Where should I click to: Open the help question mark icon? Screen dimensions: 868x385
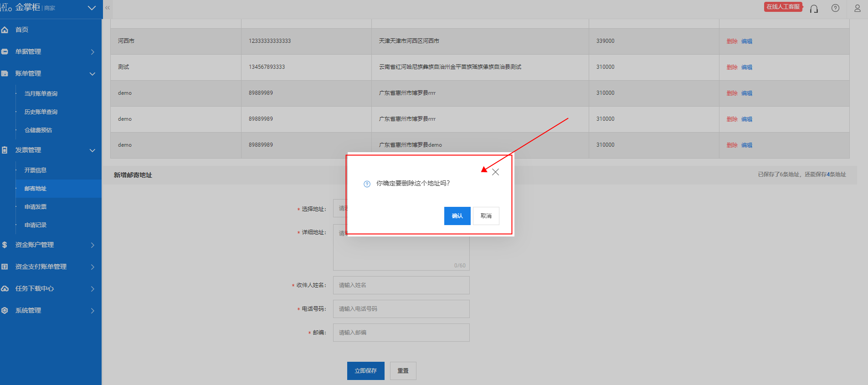835,8
